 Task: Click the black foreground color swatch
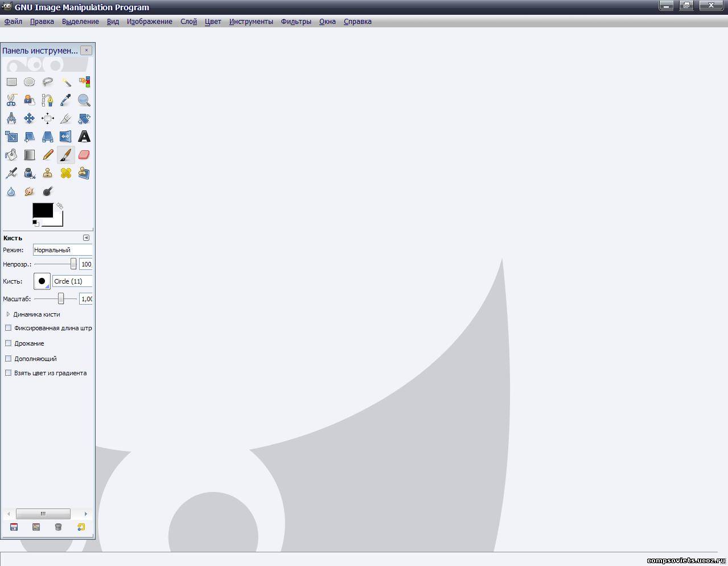[43, 210]
